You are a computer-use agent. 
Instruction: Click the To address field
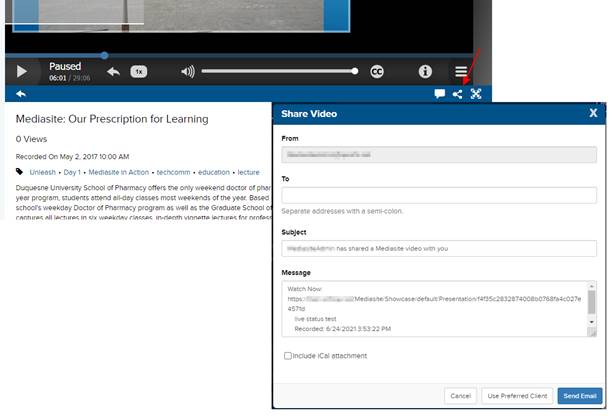point(439,195)
